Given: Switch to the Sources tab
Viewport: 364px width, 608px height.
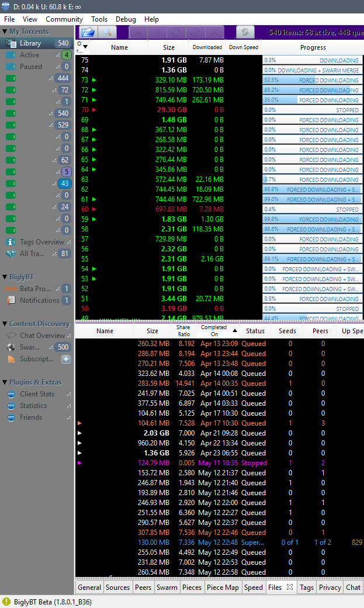Looking at the screenshot, I should pyautogui.click(x=118, y=588).
